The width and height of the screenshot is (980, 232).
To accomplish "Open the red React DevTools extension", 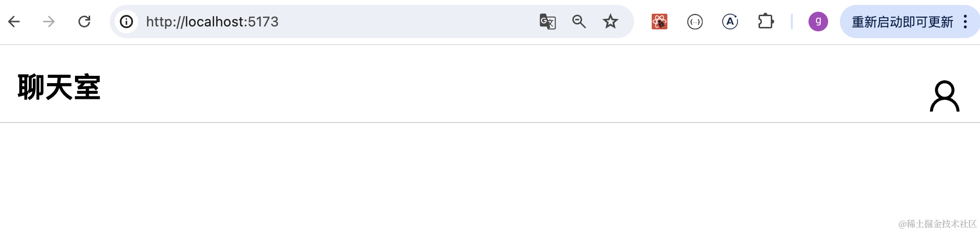I will point(660,22).
